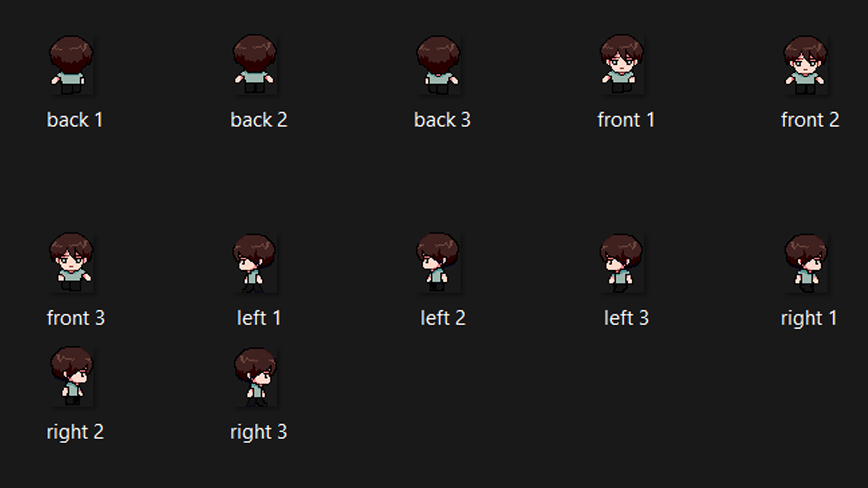868x488 pixels.
Task: Select the front 3 sprite thumbnail
Action: (71, 263)
